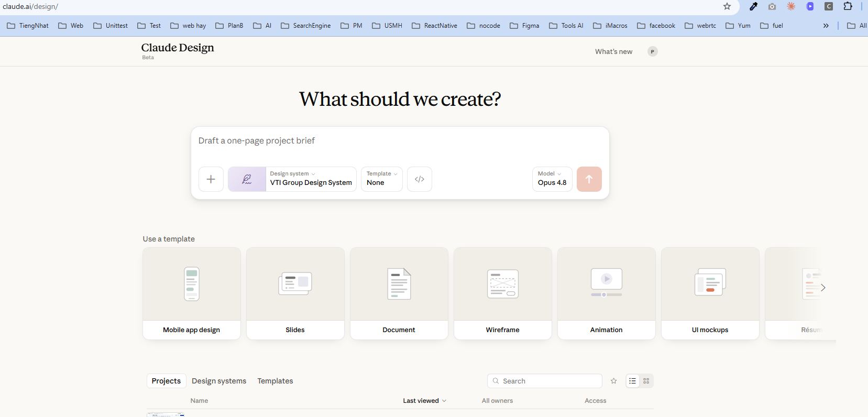Open the P user avatar menu
Image resolution: width=868 pixels, height=417 pixels.
[652, 51]
